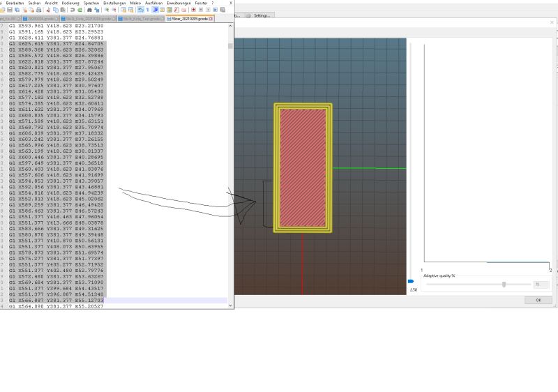The width and height of the screenshot is (558, 392).
Task: Click the Notepad++ scrollbar down arrow
Action: click(230, 306)
